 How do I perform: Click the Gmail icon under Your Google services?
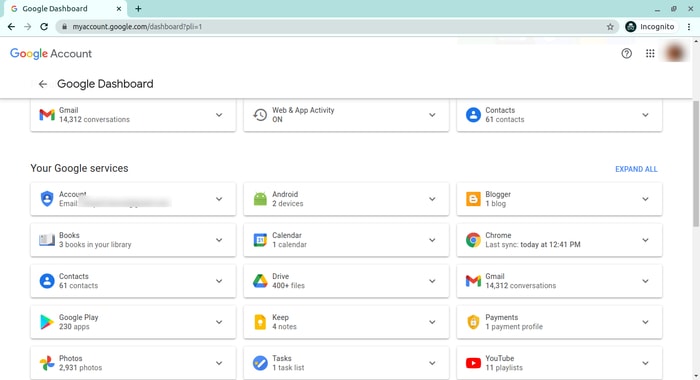point(473,281)
